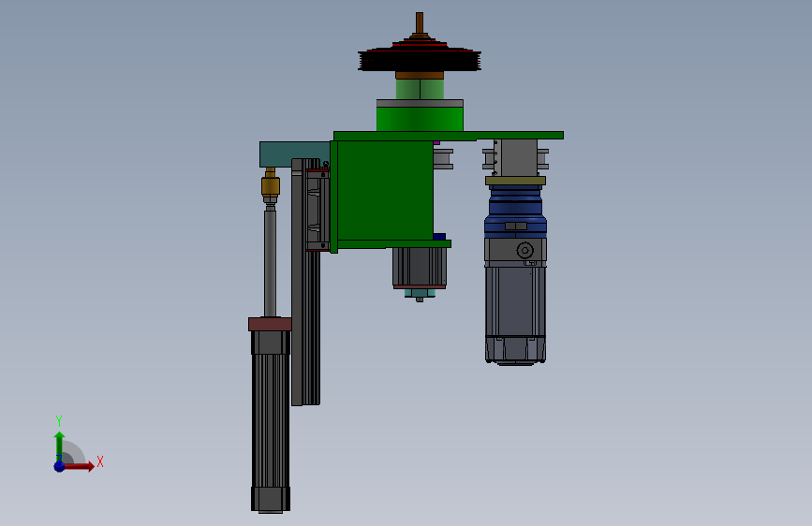Select the light green cylinder neck

pyautogui.click(x=420, y=89)
